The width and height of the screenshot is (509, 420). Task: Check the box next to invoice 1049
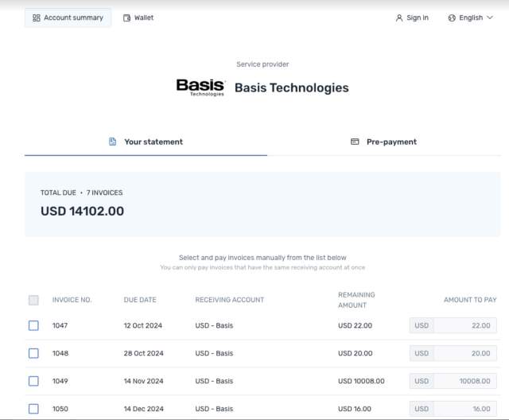click(33, 381)
